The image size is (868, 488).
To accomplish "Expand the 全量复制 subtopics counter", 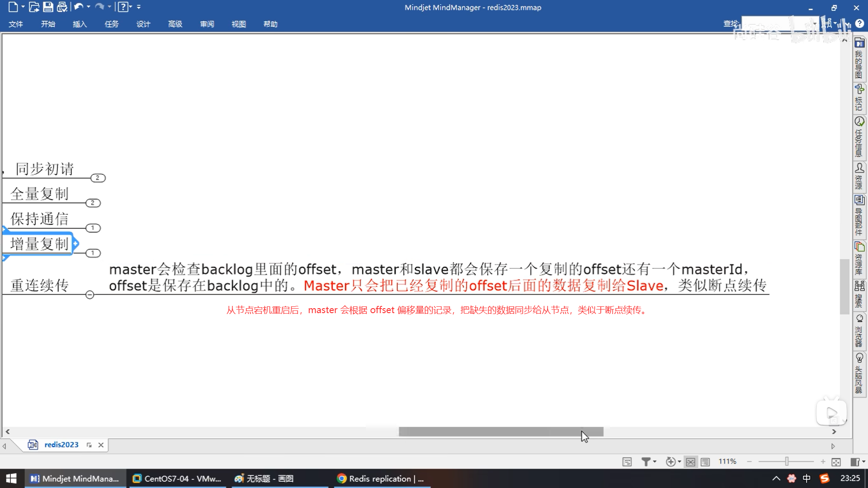I will coord(93,203).
